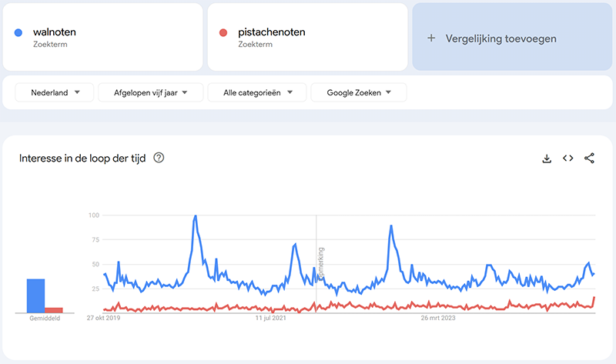Viewport: 616px width, 364px height.
Task: Open the embed code icon
Action: tap(568, 159)
